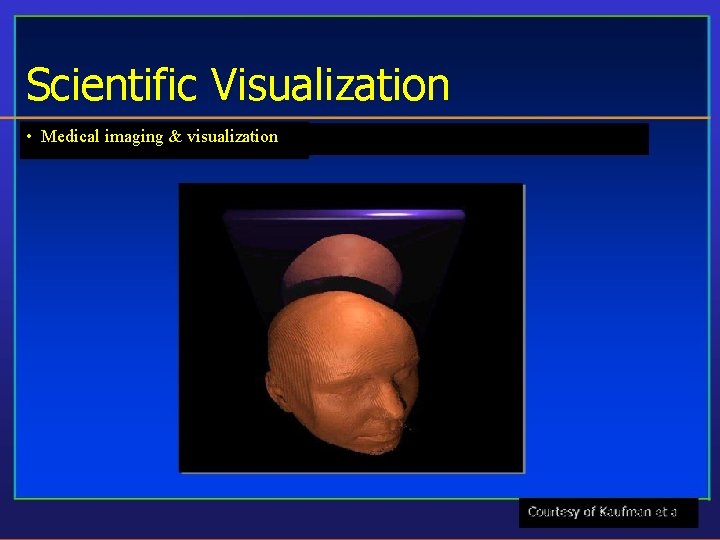Select the "Medical imaging & visualization" bullet text
This screenshot has width=720, height=540.
coord(159,137)
